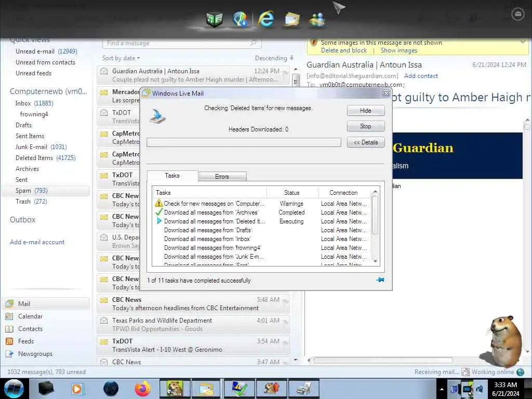Collapse the yellow info bar chevron

(523, 42)
